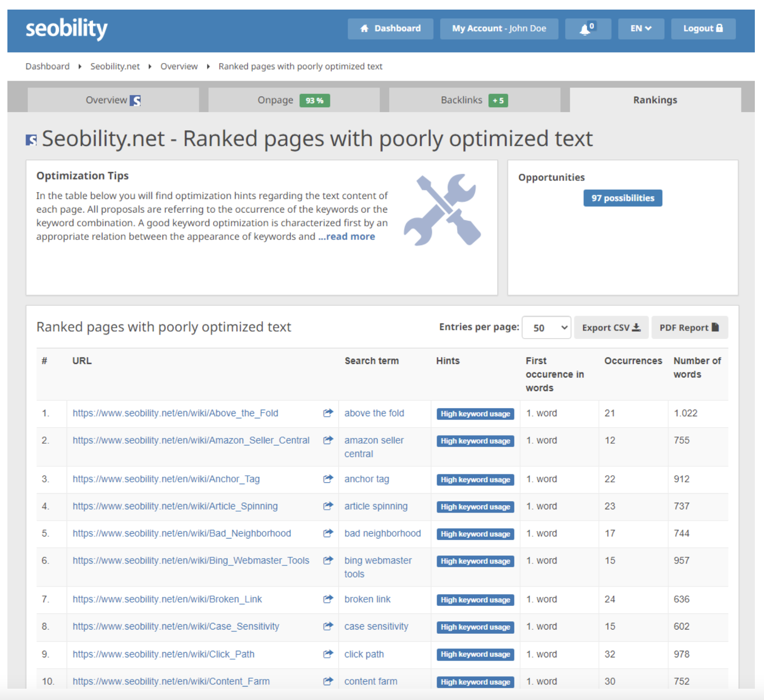
Task: Click Seobility.net in the breadcrumb
Action: [115, 66]
